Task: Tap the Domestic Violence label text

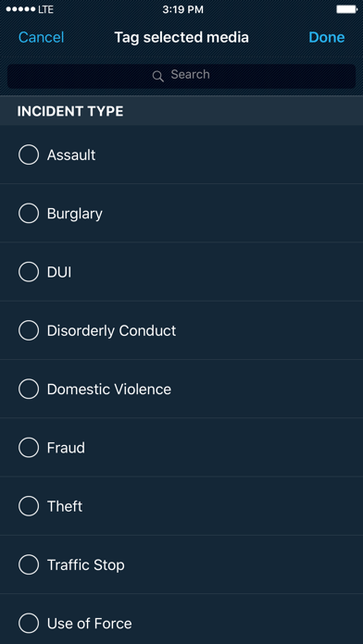Action: pyautogui.click(x=109, y=389)
